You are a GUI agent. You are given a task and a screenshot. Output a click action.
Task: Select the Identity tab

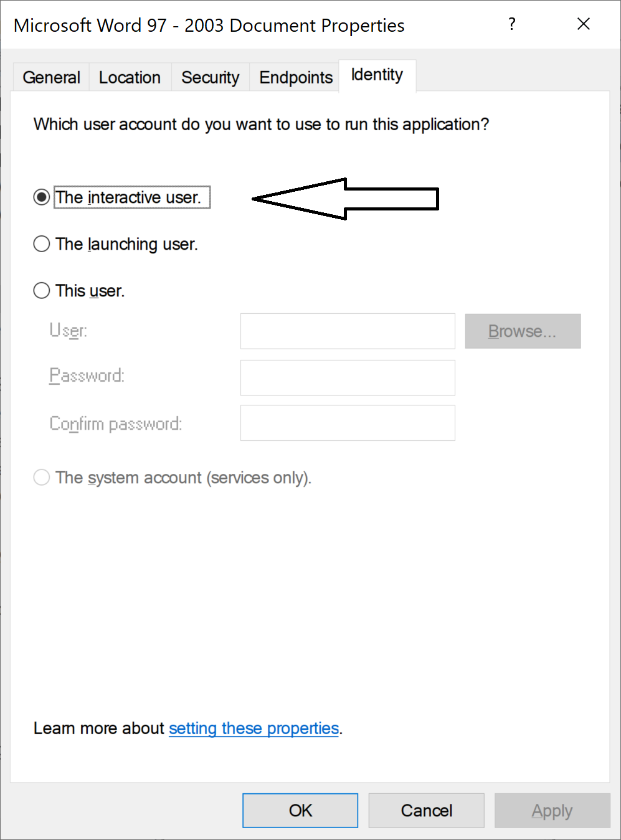(377, 75)
